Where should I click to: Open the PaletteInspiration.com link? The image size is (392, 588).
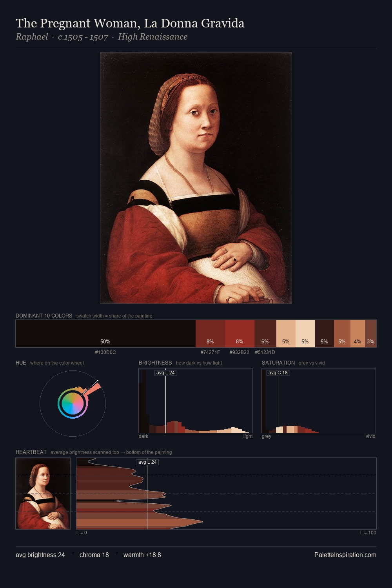pos(345,555)
